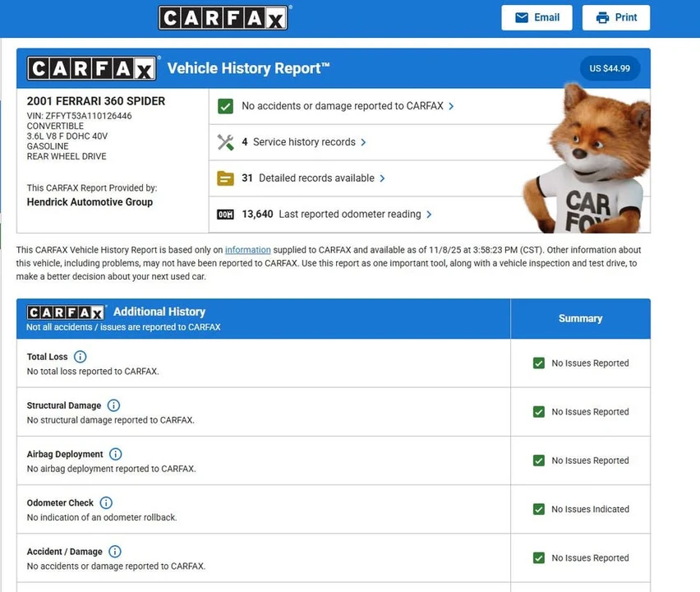Click the odometer reading icon
The width and height of the screenshot is (700, 592).
pyautogui.click(x=225, y=215)
